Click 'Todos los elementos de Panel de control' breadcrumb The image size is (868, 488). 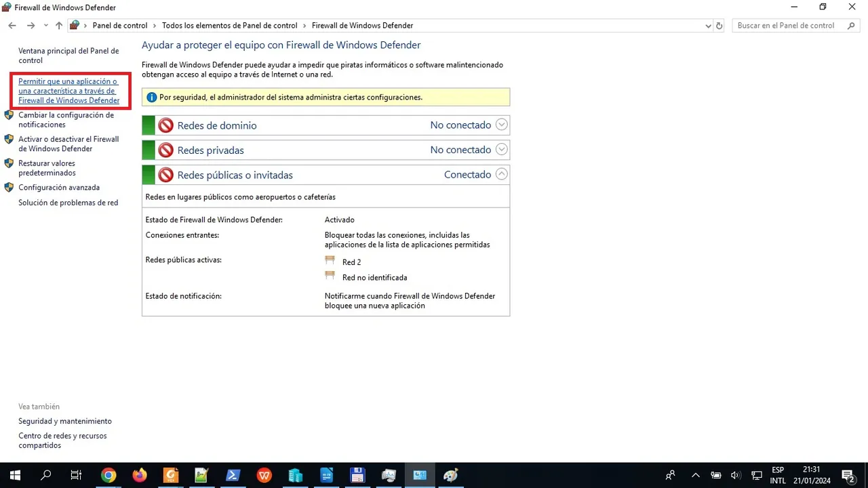[229, 26]
